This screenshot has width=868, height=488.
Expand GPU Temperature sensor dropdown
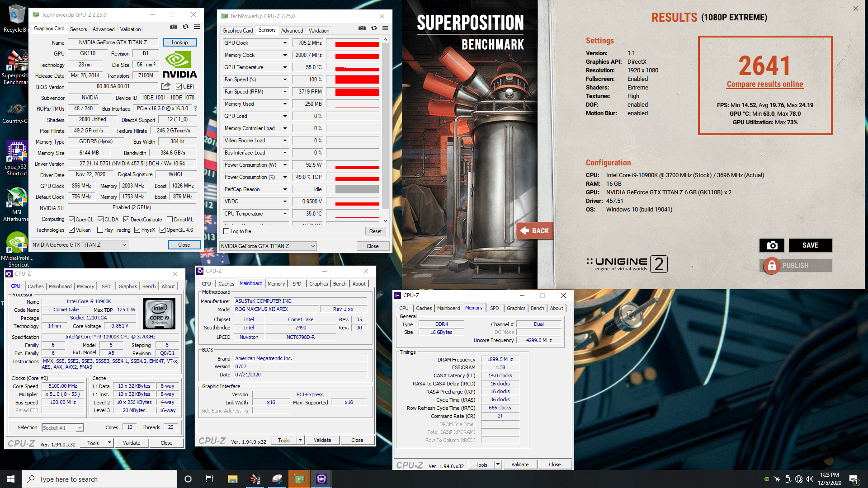pyautogui.click(x=285, y=67)
